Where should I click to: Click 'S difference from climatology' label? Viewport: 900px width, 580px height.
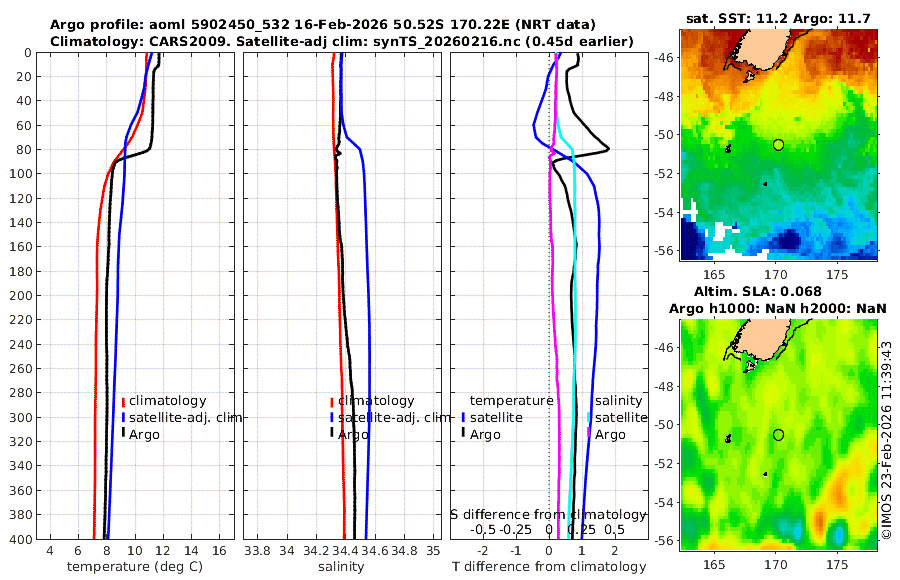(548, 514)
